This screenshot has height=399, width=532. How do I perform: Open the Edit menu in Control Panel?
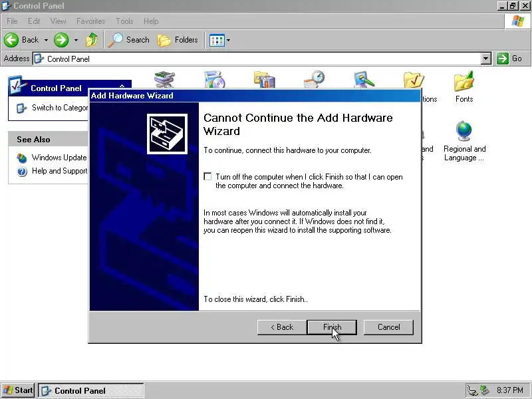coord(34,21)
